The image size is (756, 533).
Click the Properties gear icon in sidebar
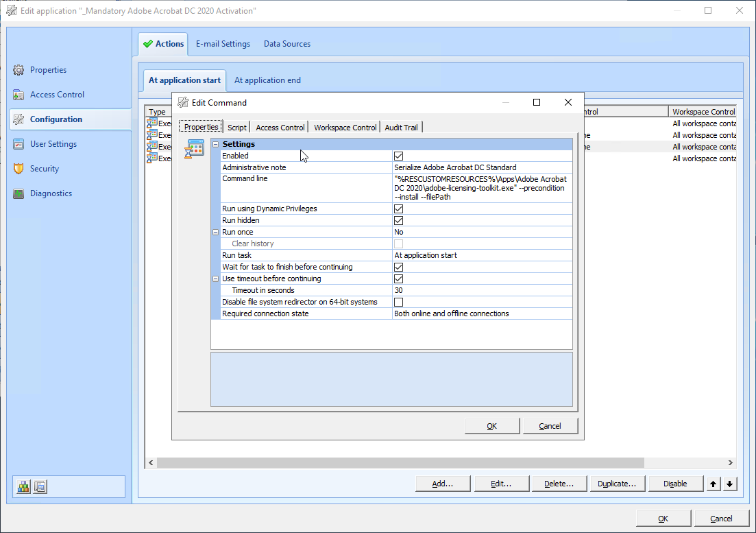click(x=19, y=70)
